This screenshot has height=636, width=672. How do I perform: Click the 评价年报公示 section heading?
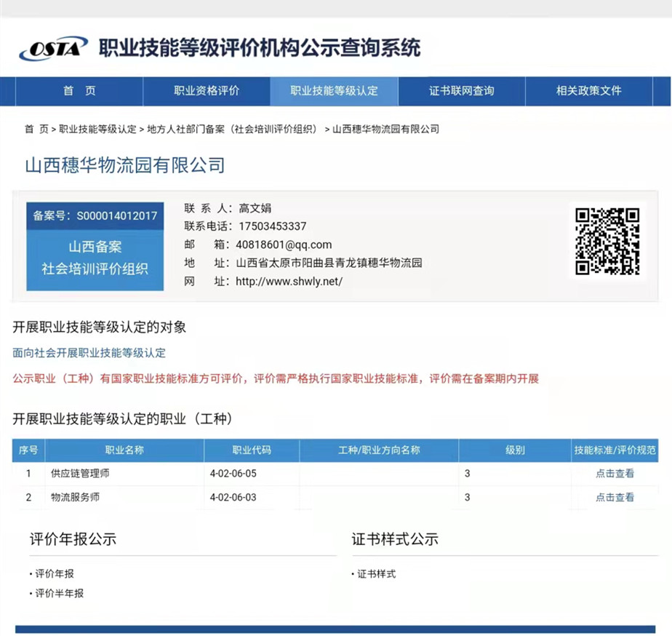(73, 539)
